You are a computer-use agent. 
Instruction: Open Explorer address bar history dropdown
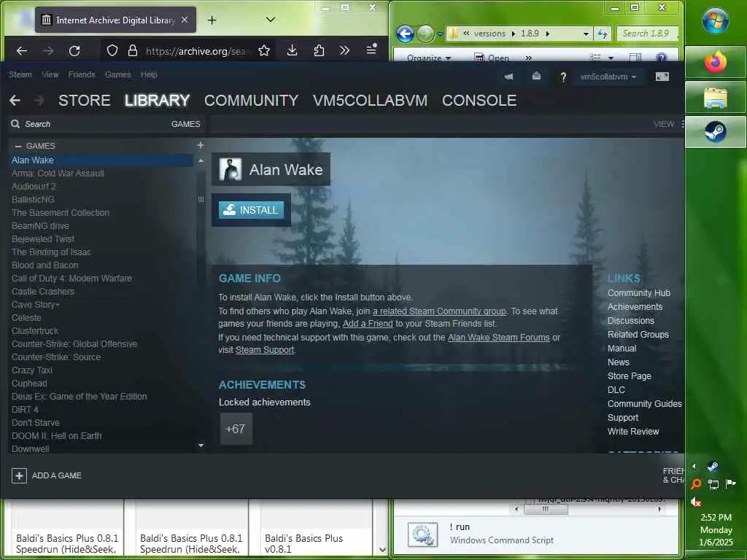pyautogui.click(x=586, y=34)
